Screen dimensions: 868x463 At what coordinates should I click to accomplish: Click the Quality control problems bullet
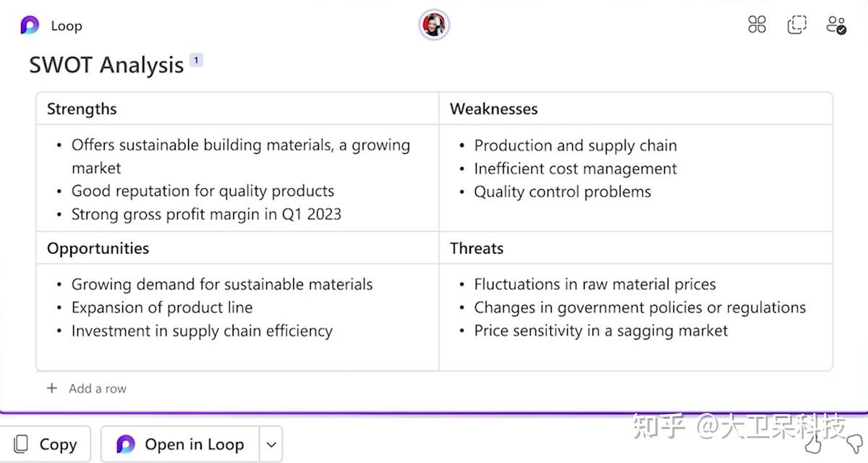pos(562,192)
